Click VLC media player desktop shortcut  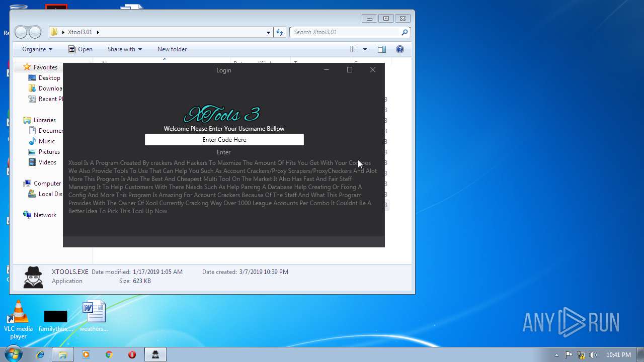pyautogui.click(x=18, y=320)
